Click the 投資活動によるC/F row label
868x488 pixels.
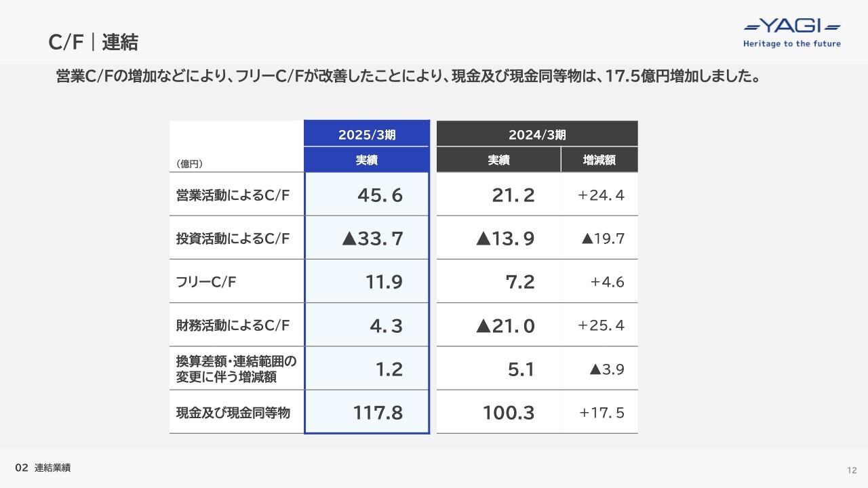pos(233,239)
